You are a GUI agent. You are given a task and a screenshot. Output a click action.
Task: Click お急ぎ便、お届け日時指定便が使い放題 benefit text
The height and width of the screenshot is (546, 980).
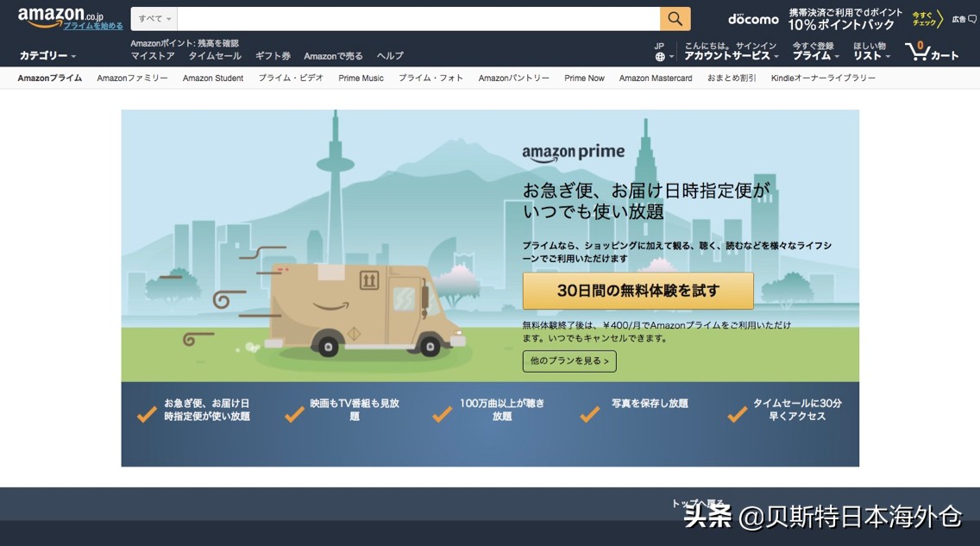(207, 410)
